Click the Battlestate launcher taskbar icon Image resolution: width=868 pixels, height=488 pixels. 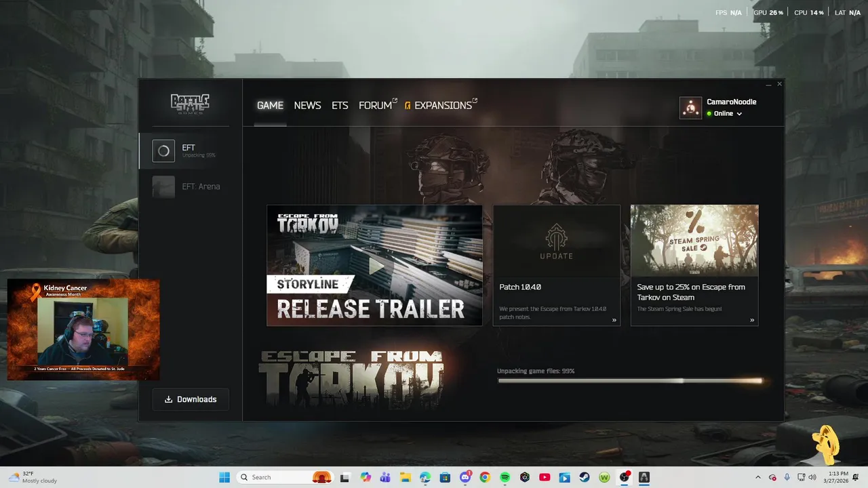644,477
